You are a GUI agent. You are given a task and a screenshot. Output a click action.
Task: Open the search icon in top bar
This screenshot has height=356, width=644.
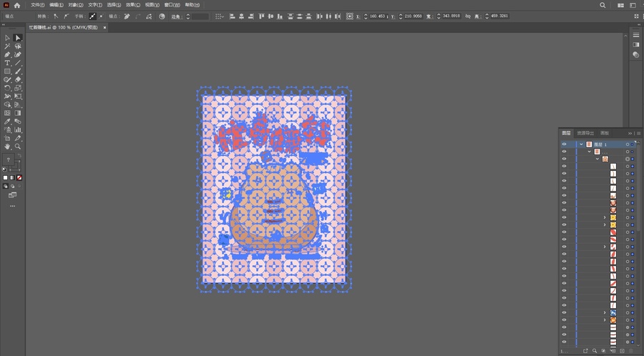[602, 5]
